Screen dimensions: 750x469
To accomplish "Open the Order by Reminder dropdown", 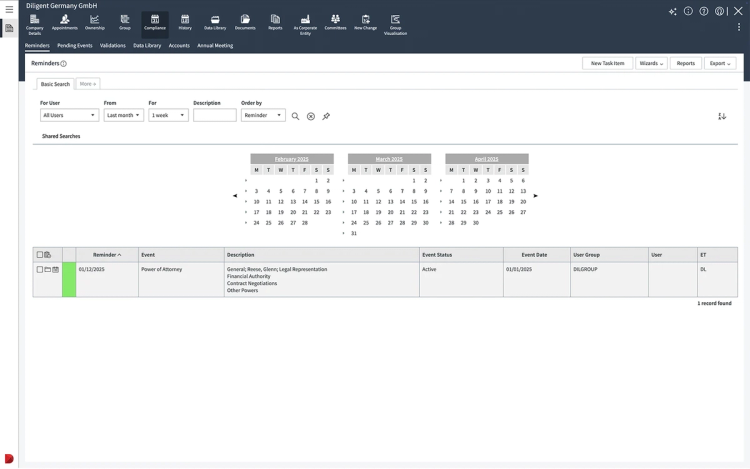I will coord(263,115).
